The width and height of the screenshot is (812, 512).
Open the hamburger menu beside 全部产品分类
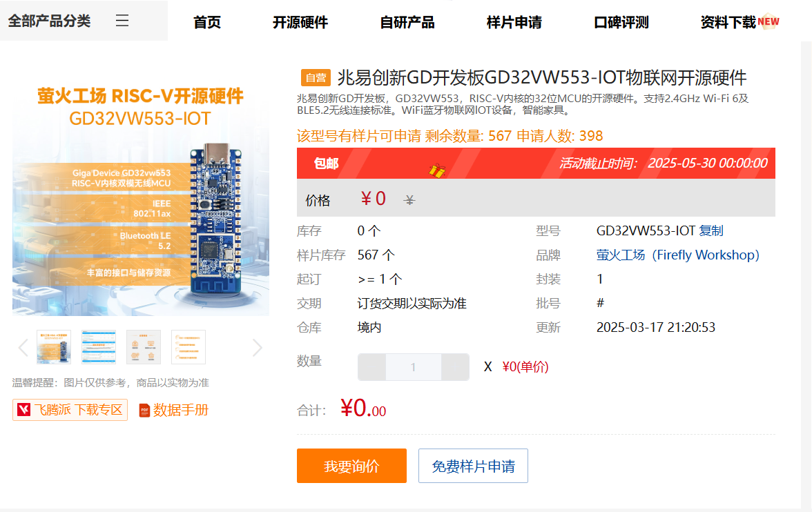pos(122,21)
